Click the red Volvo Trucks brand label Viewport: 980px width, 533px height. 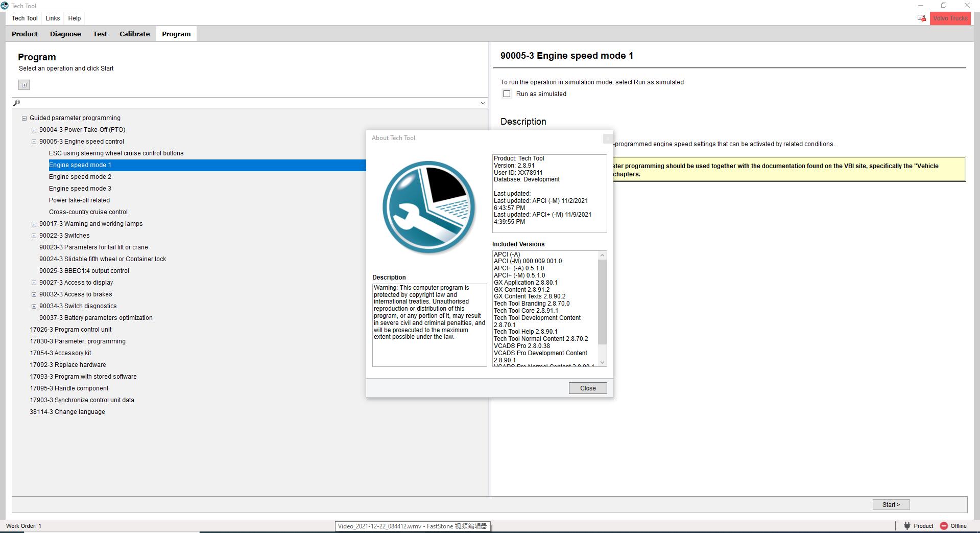[x=950, y=18]
